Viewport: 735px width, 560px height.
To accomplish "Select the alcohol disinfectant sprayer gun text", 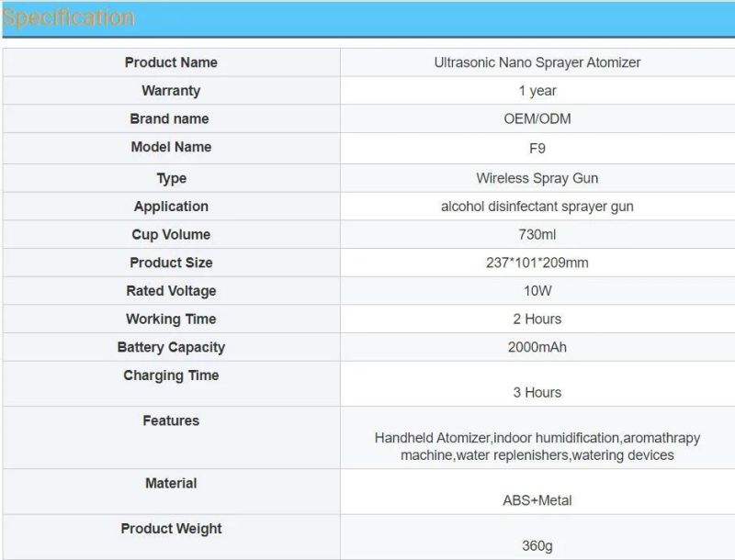I will tap(537, 207).
